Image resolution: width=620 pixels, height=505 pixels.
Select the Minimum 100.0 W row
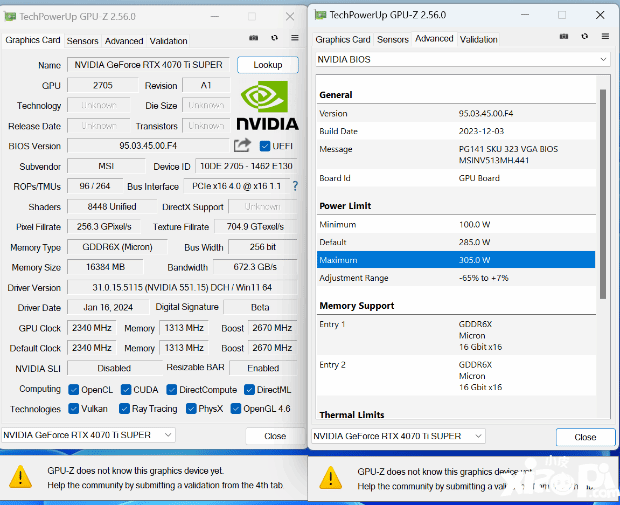point(456,224)
